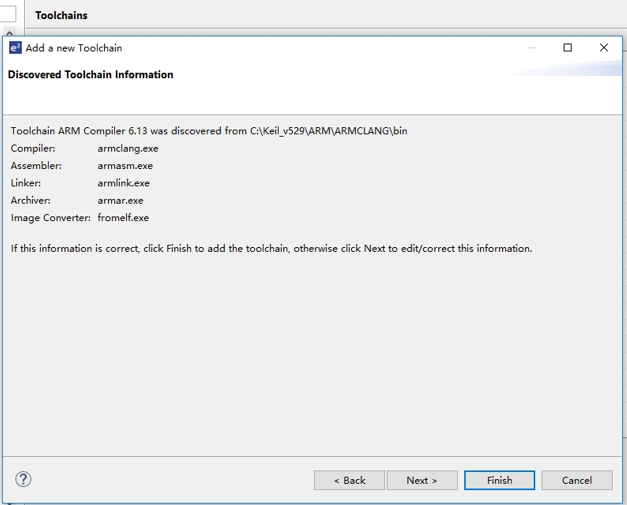This screenshot has height=505, width=627.
Task: Maximize the Add a new Toolchain dialog
Action: 567,48
